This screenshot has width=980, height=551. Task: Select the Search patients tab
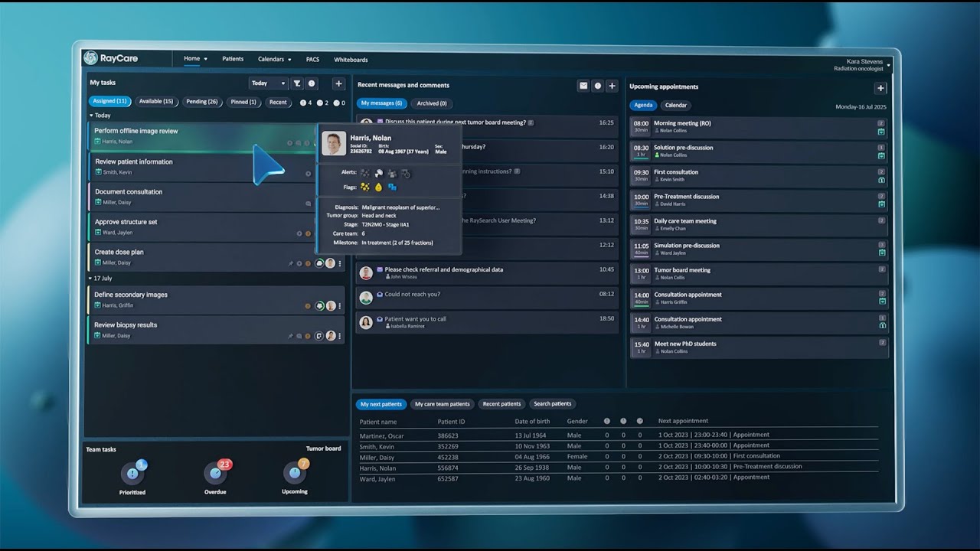click(x=553, y=404)
